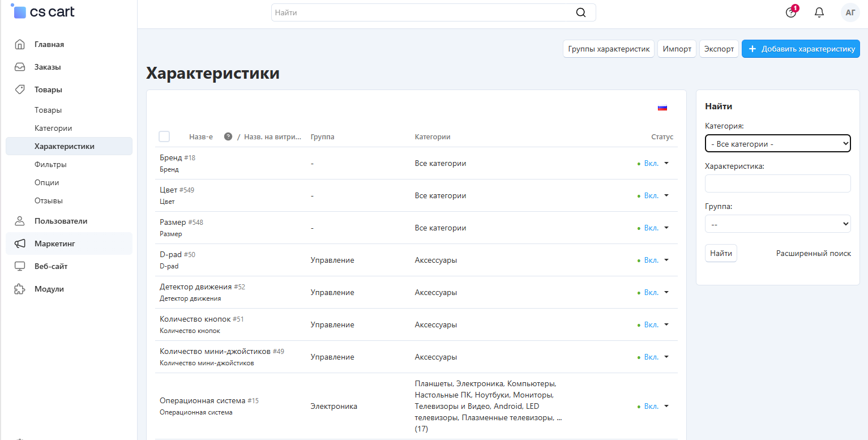Click the Пользователи person icon
Screen dimensions: 868x440
pos(20,221)
